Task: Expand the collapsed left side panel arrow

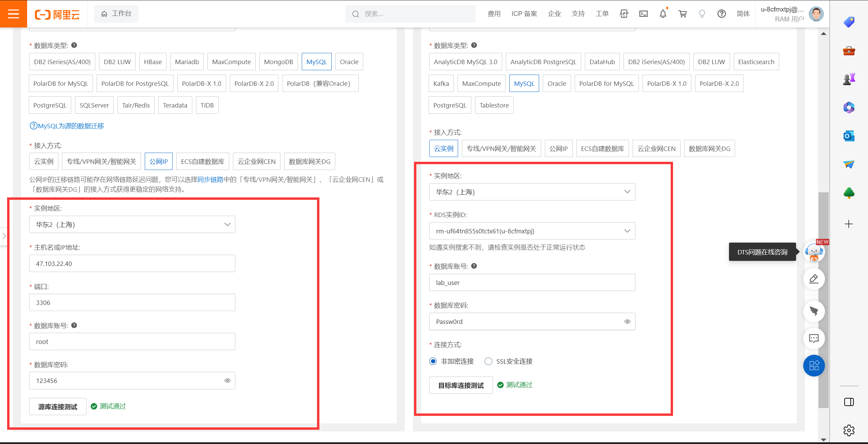Action: point(4,236)
